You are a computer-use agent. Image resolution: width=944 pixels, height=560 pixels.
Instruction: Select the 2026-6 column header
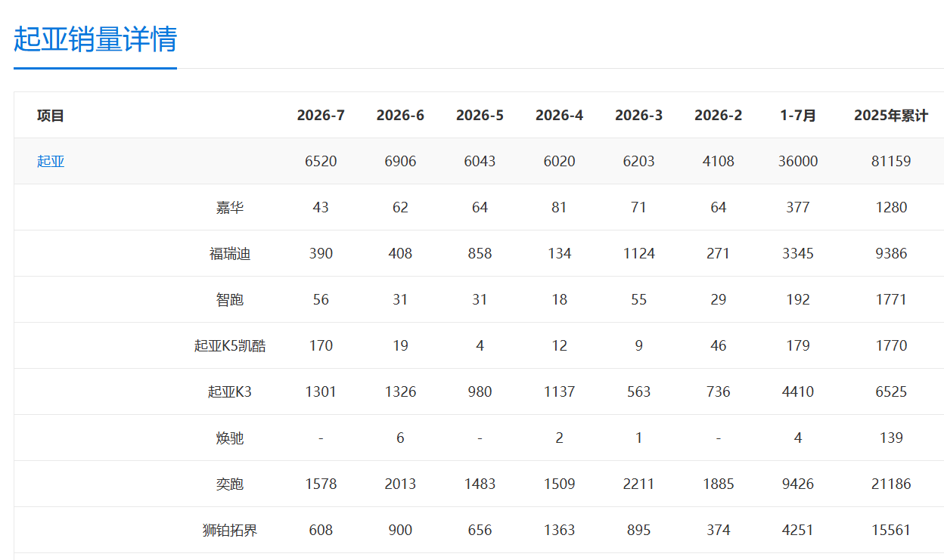(400, 116)
